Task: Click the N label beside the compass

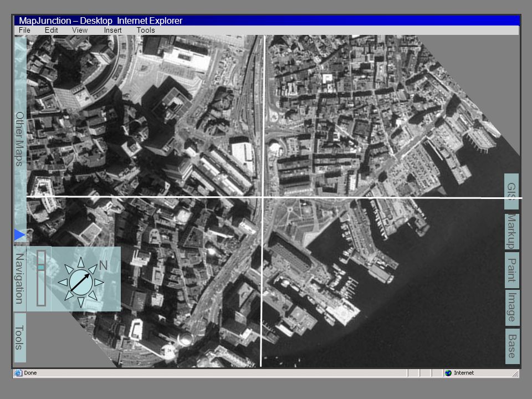Action: [x=103, y=265]
